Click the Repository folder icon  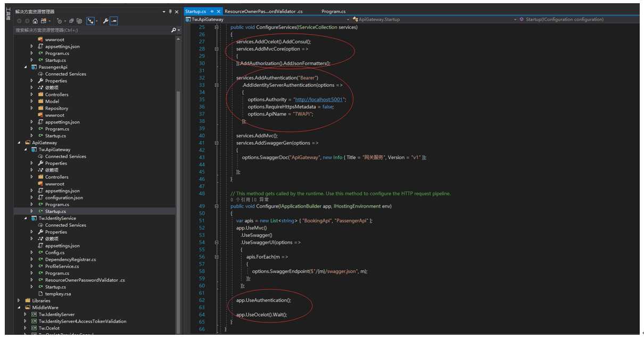(40, 108)
